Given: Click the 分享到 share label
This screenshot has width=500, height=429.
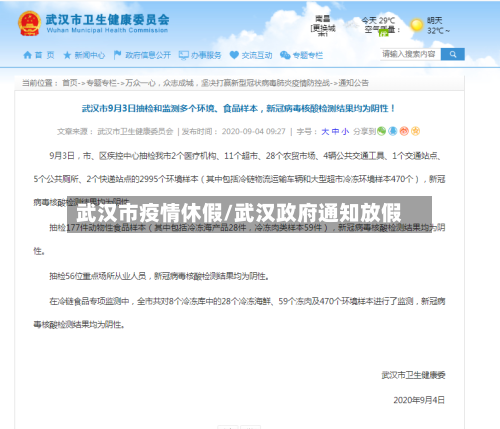Looking at the screenshot, I should (365, 132).
